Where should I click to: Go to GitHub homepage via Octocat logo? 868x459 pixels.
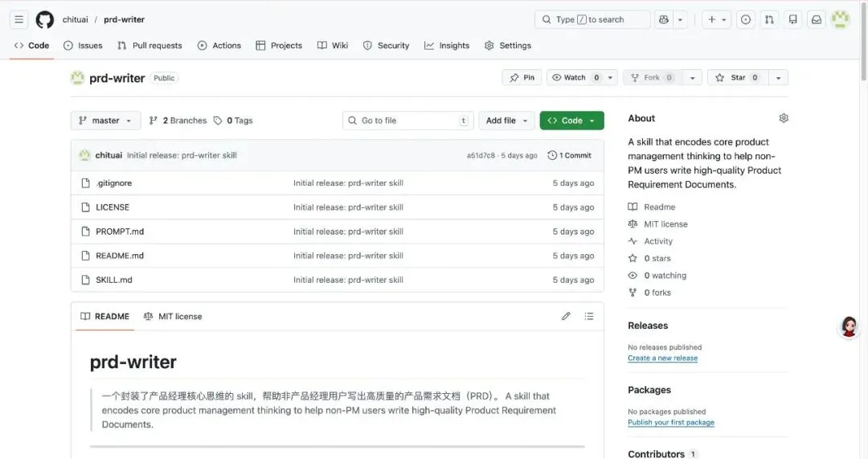45,19
